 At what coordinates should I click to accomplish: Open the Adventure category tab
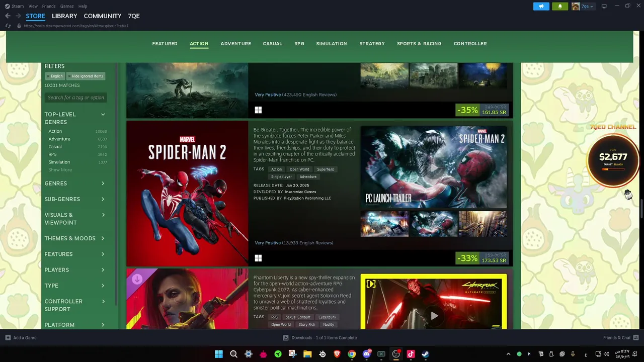tap(235, 44)
